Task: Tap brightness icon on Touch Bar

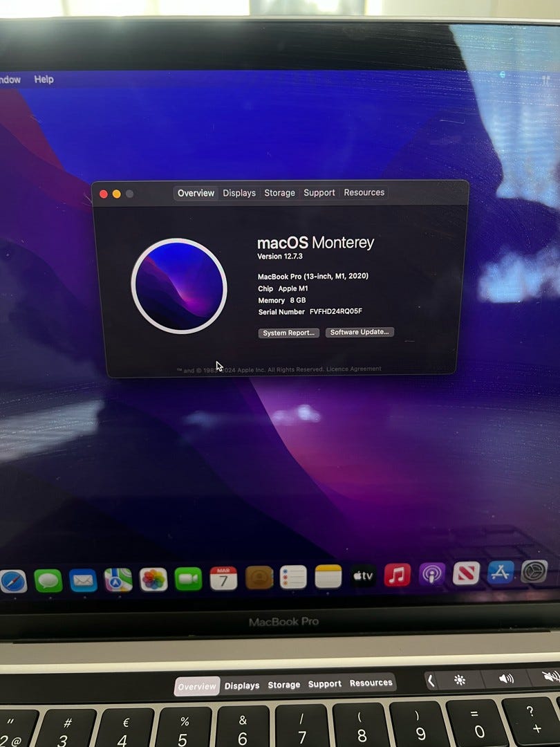Action: (460, 680)
